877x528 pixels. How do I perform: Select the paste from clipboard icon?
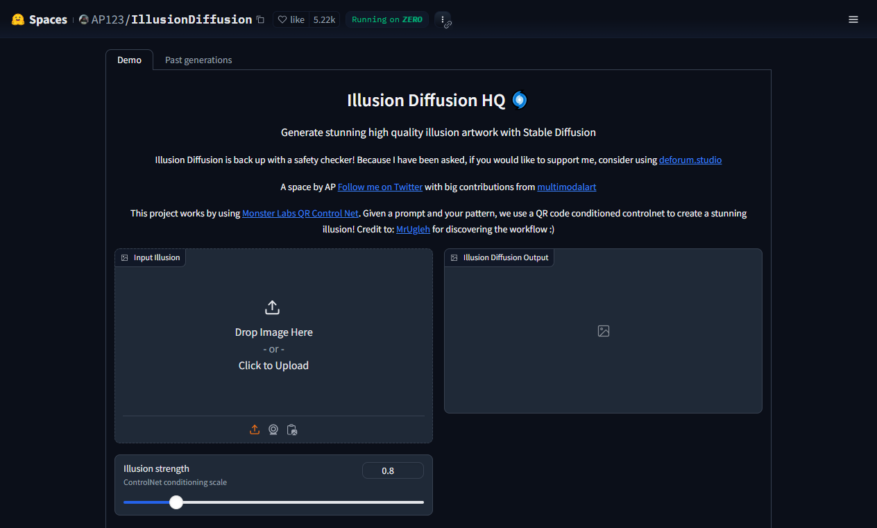(x=292, y=430)
